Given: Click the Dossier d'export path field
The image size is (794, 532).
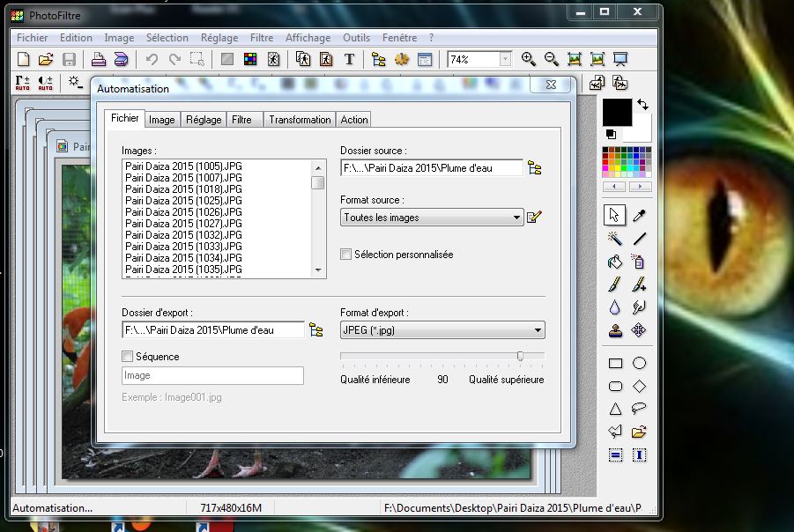Looking at the screenshot, I should [x=213, y=330].
